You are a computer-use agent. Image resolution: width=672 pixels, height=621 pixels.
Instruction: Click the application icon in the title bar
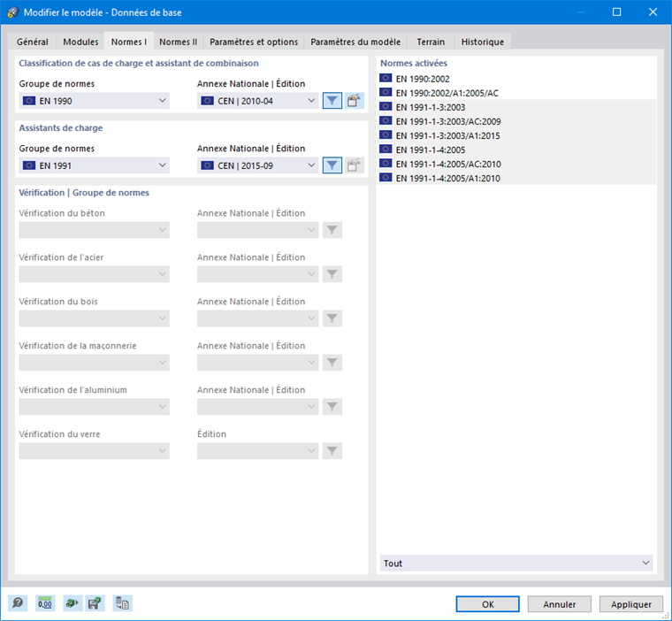click(x=12, y=12)
